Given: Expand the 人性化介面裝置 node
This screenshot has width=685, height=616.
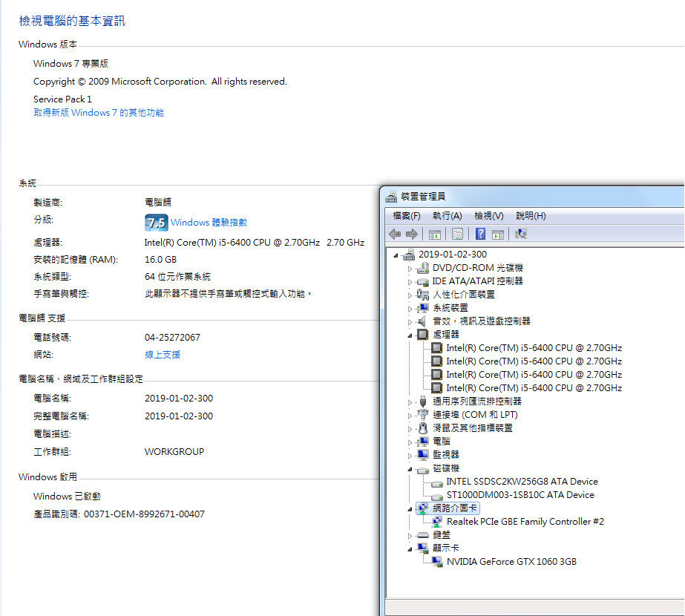Looking at the screenshot, I should [410, 295].
